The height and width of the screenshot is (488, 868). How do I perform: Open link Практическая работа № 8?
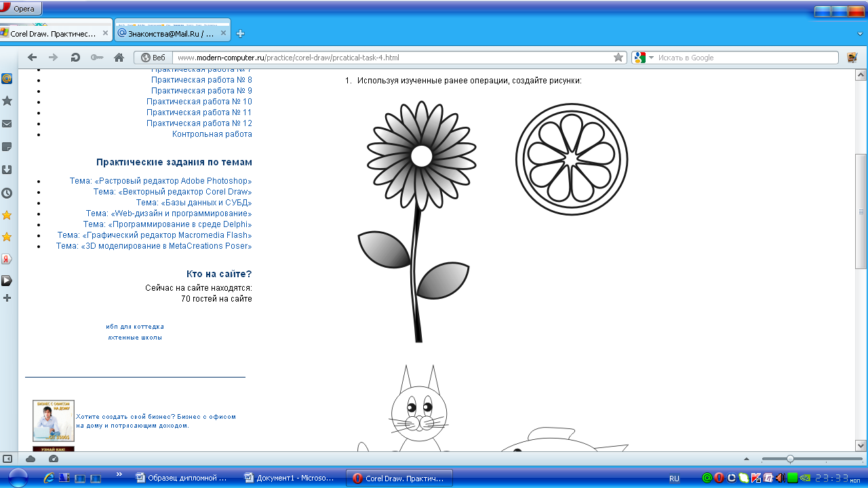[x=201, y=80]
